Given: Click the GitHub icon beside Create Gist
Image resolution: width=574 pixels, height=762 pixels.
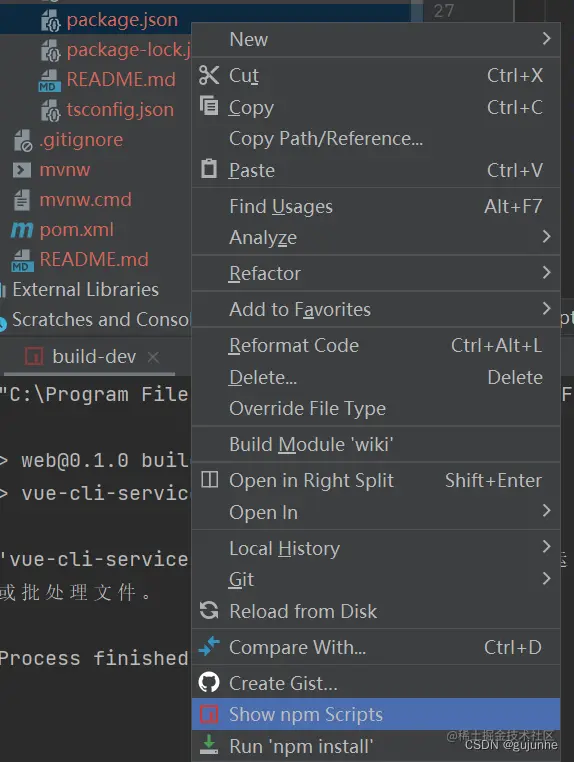Looking at the screenshot, I should (209, 682).
